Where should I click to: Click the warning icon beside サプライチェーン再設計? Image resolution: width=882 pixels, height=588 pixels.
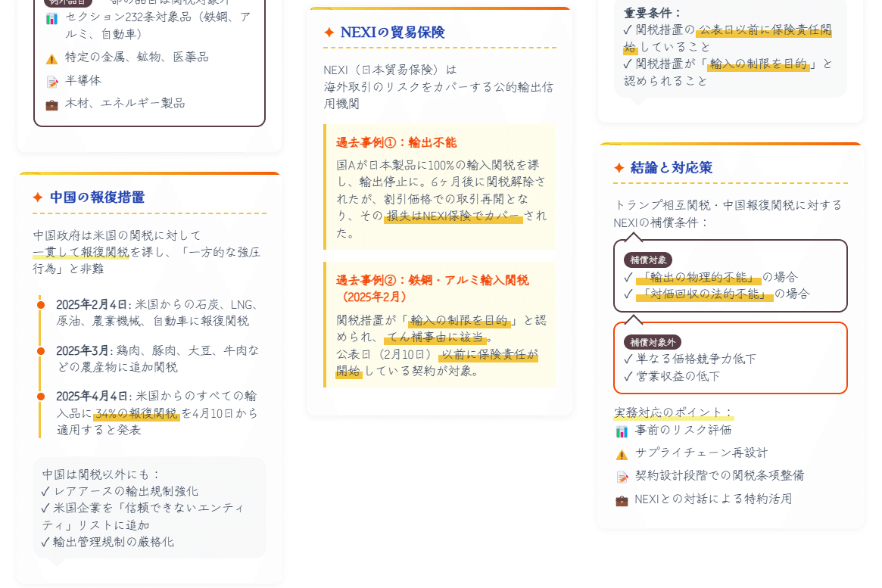(622, 454)
